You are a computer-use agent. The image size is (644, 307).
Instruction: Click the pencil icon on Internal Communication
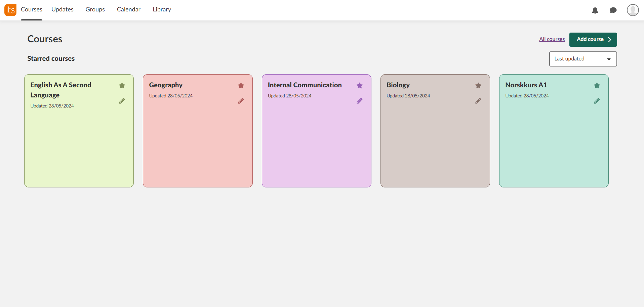(x=360, y=101)
